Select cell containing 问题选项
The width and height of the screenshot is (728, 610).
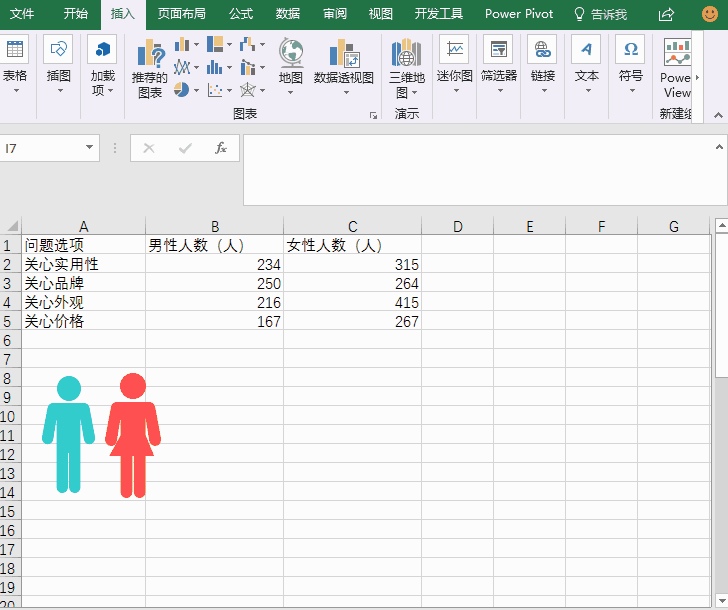(x=84, y=245)
